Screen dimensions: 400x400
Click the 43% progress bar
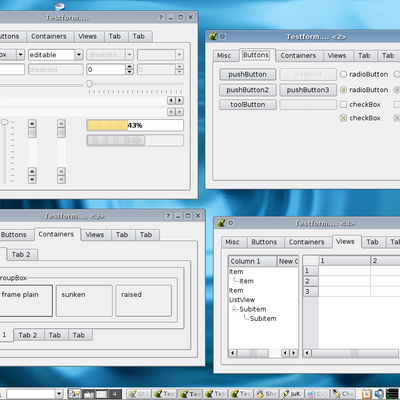click(135, 125)
